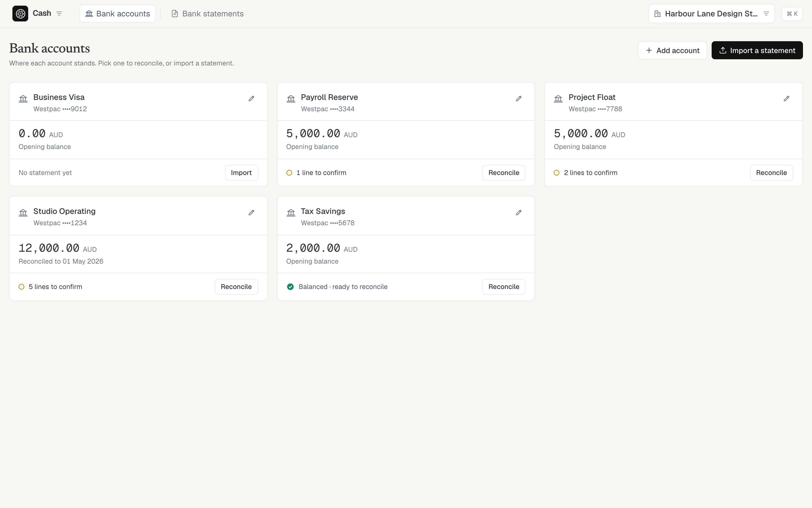
Task: Click the bank icon on Tax Savings card
Action: tap(291, 213)
